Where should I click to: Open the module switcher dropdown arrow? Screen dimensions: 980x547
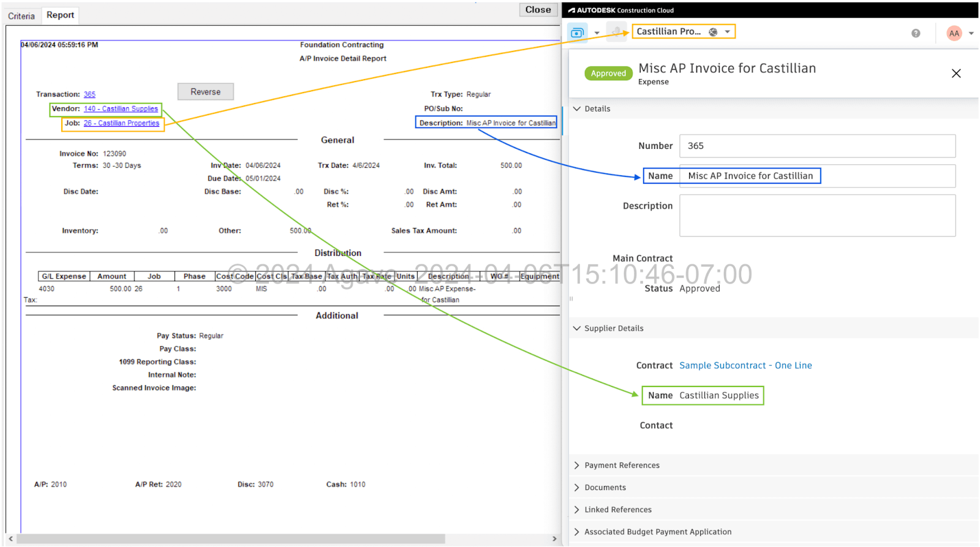click(597, 33)
